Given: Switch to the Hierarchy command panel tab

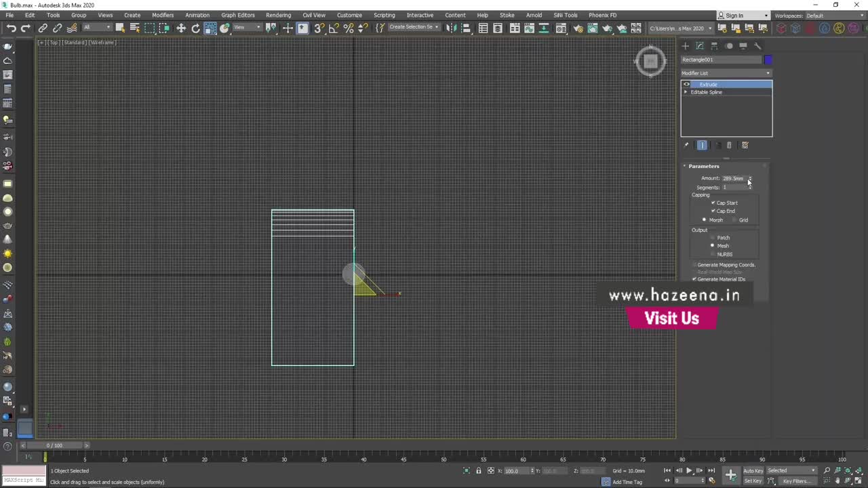Looking at the screenshot, I should click(x=714, y=45).
